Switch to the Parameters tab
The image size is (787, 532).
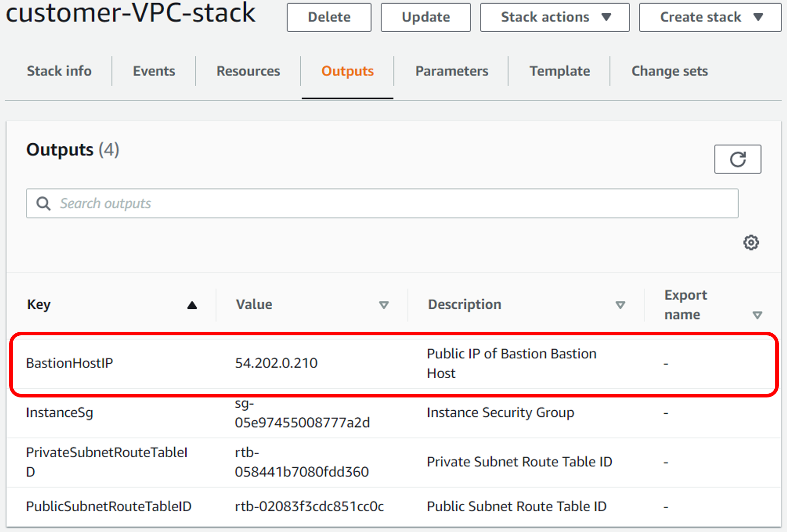click(451, 71)
